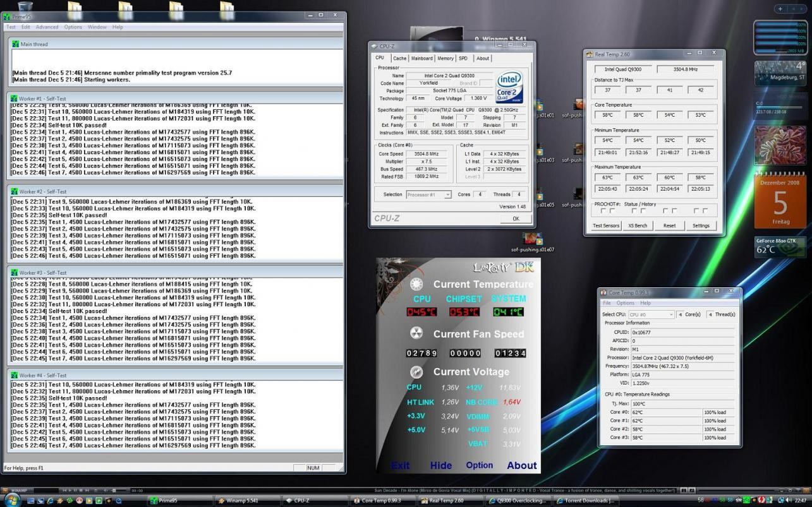This screenshot has height=507, width=812.
Task: Click the Prime95 title bar icon
Action: click(x=8, y=16)
